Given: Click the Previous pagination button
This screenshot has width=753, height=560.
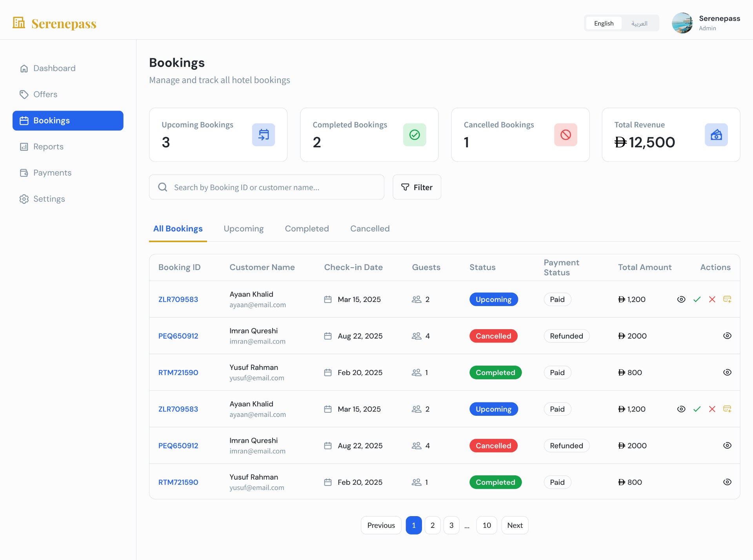Looking at the screenshot, I should click(x=381, y=525).
